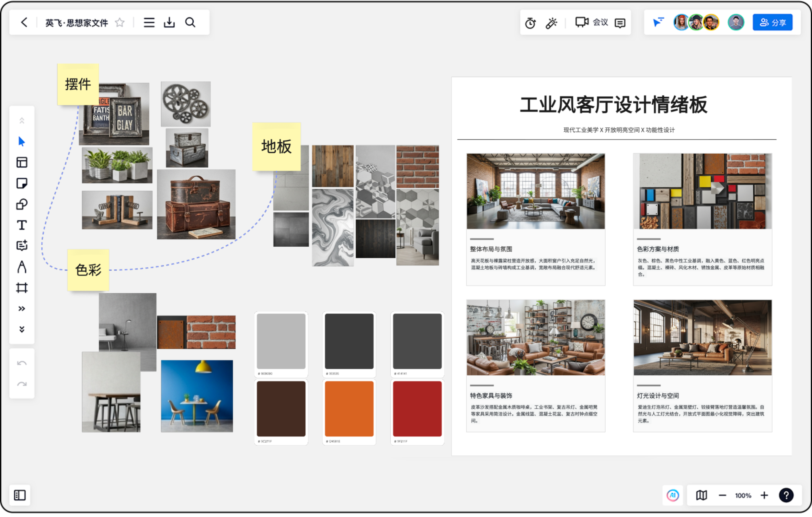Click the third collaborator avatar with glasses
The height and width of the screenshot is (517, 812).
tap(711, 23)
